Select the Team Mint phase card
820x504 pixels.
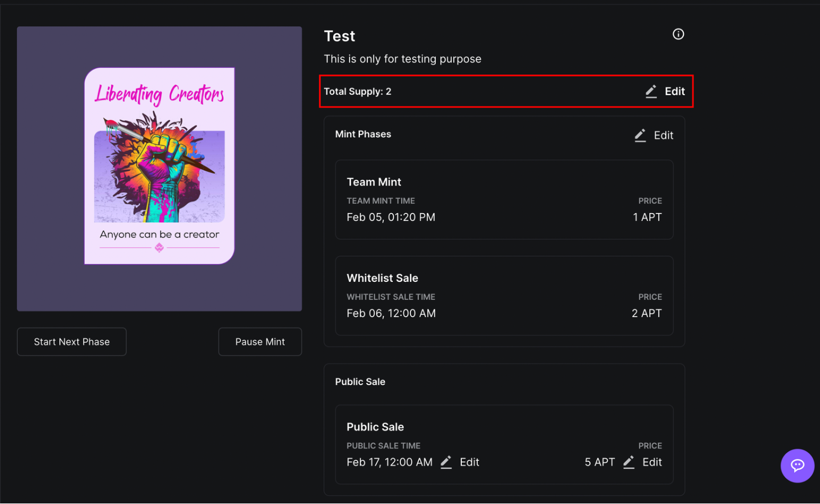click(504, 199)
